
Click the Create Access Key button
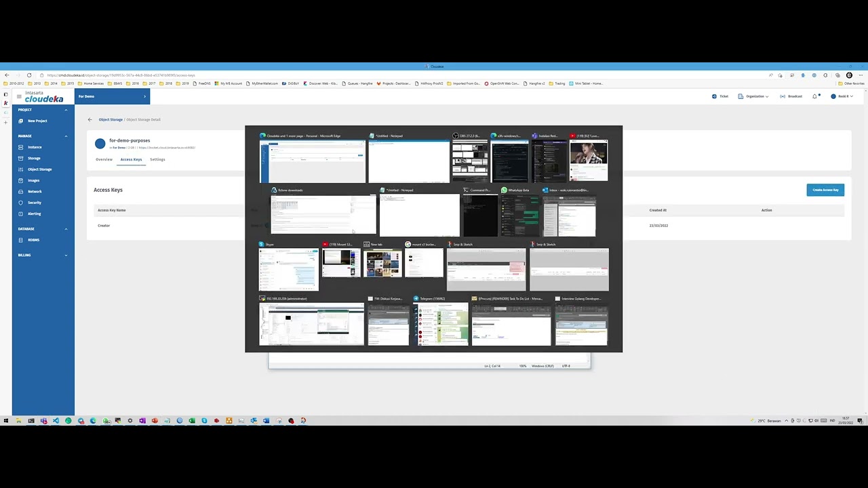825,190
